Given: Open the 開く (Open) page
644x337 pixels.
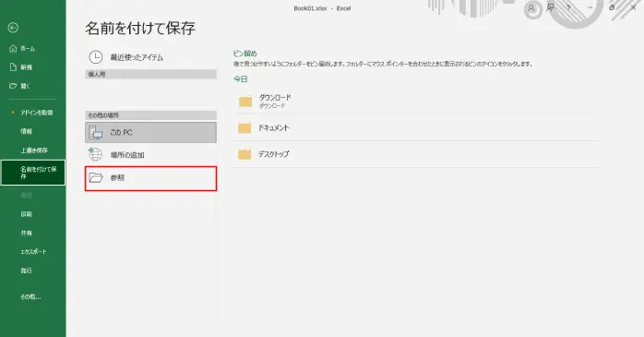Looking at the screenshot, I should (x=33, y=86).
